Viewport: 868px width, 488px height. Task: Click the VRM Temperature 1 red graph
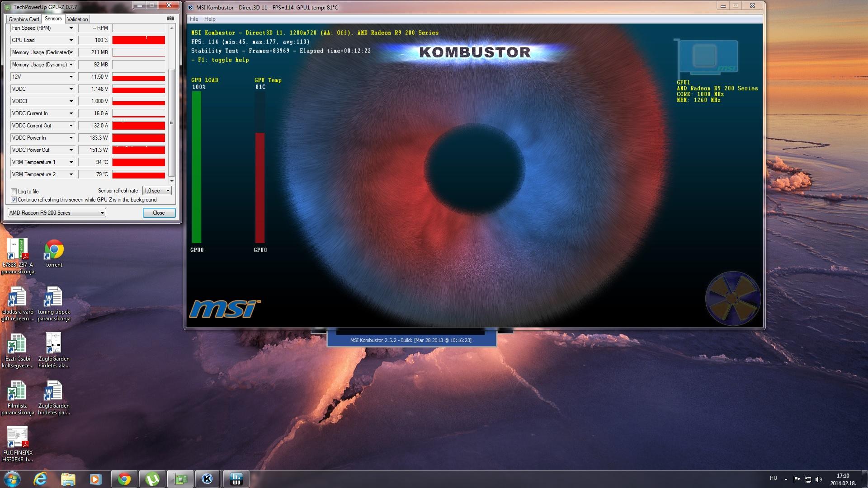coord(138,162)
